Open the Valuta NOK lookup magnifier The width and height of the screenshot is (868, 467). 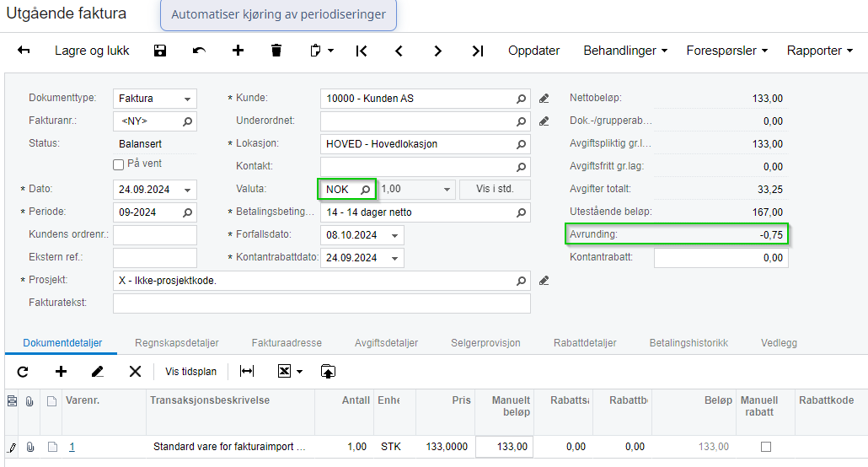[366, 190]
